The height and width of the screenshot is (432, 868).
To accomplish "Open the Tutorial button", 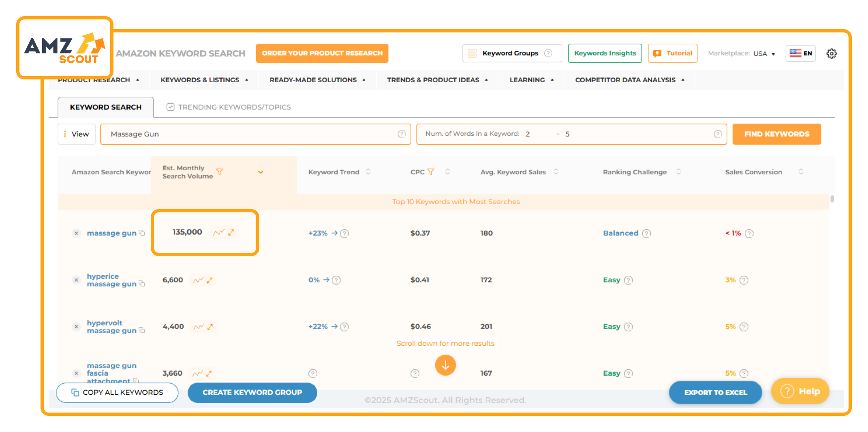I will coord(673,53).
